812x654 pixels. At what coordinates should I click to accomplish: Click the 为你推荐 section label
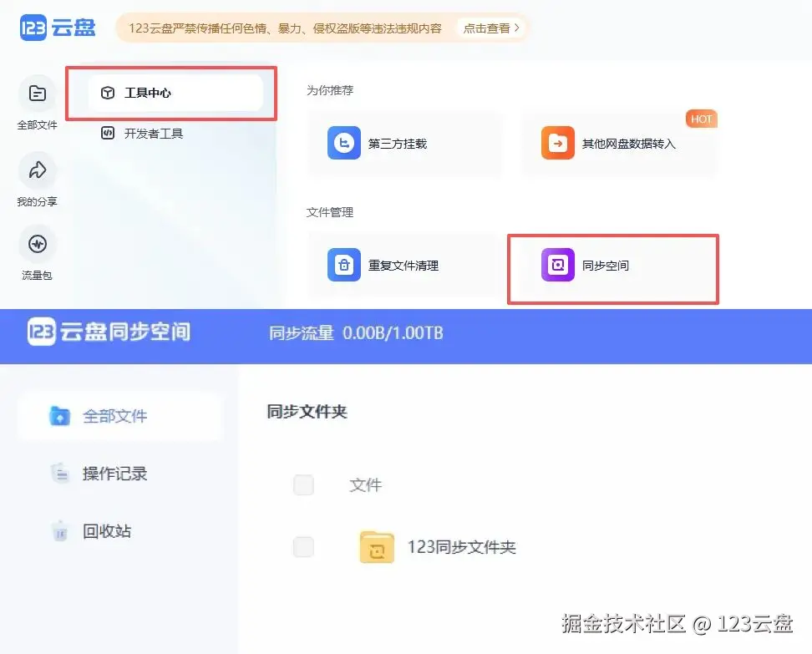click(330, 90)
